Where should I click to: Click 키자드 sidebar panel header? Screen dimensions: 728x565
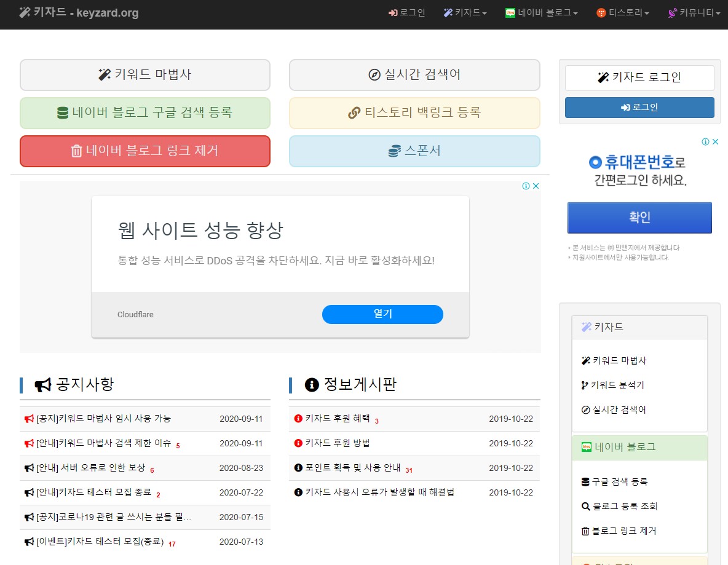639,327
